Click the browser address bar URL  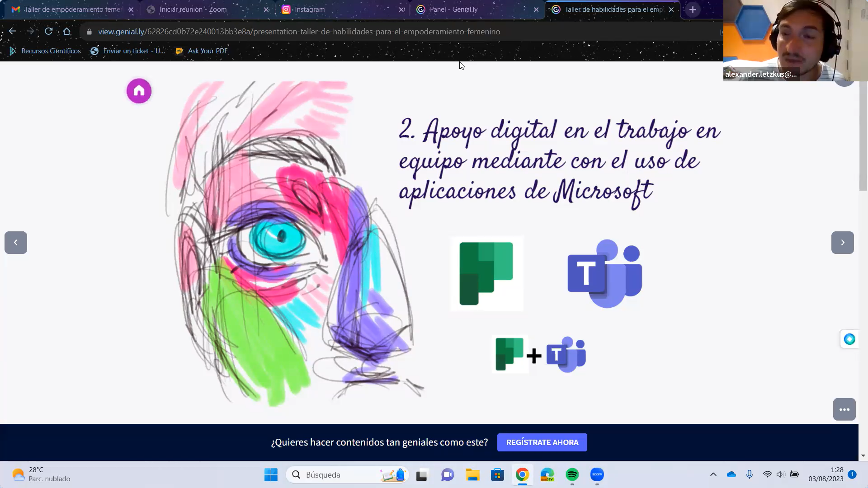(299, 32)
